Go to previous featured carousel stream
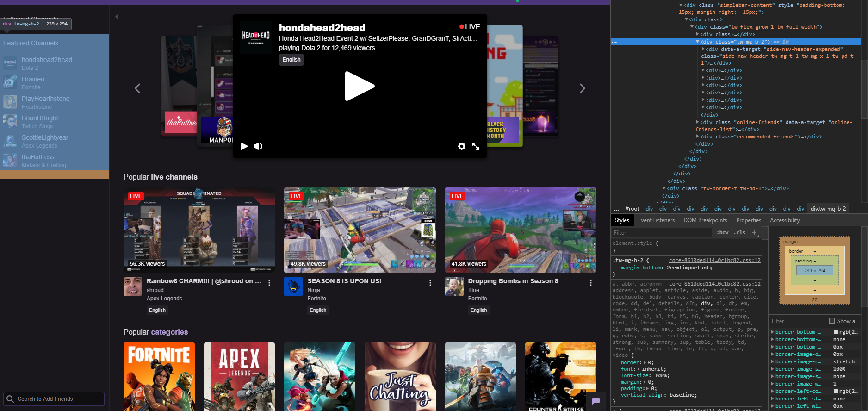Image resolution: width=868 pixels, height=411 pixels. click(137, 88)
